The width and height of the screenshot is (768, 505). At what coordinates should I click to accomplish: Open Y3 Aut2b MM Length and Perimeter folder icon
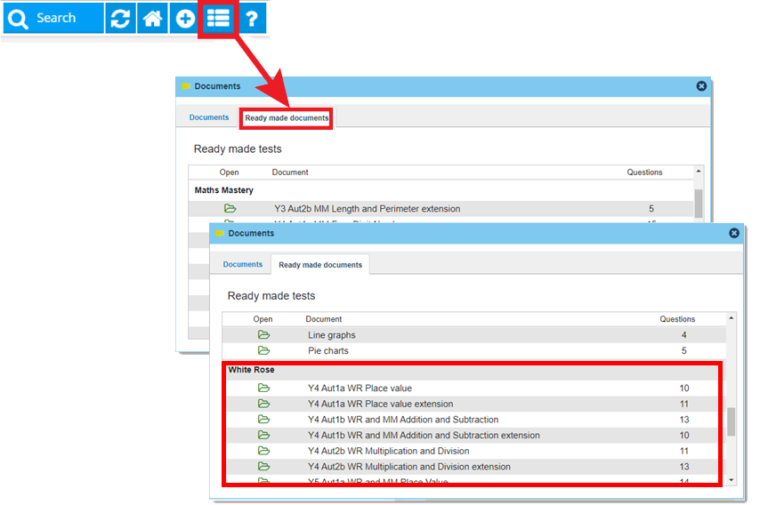point(230,209)
